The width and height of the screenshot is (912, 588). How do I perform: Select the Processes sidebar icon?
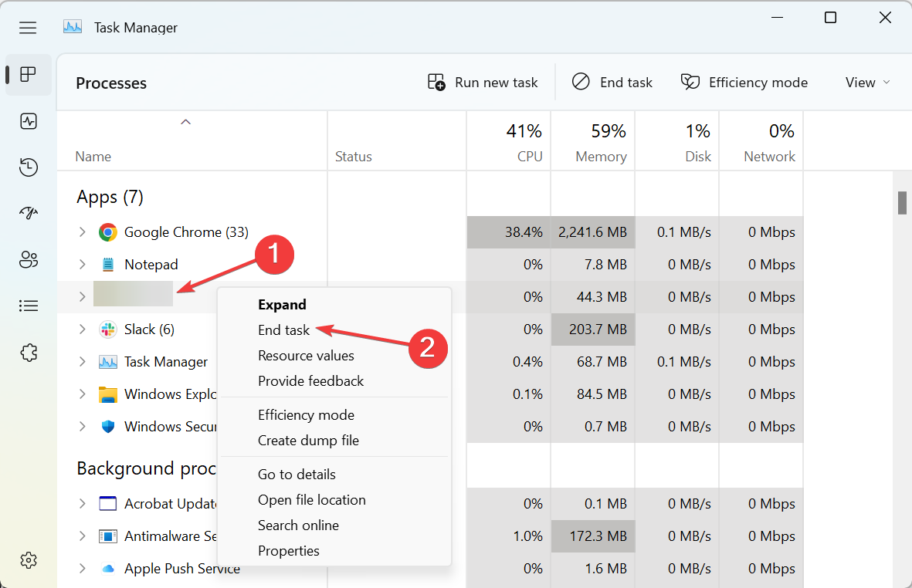pyautogui.click(x=28, y=74)
